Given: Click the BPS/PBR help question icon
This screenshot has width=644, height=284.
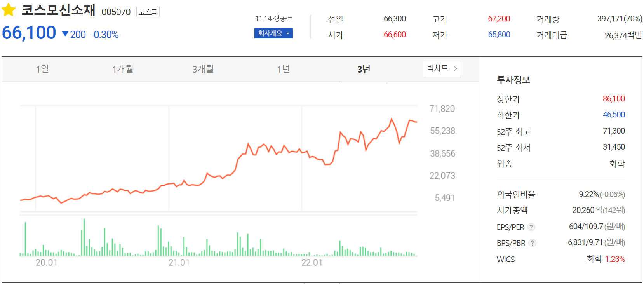Looking at the screenshot, I should tap(532, 243).
